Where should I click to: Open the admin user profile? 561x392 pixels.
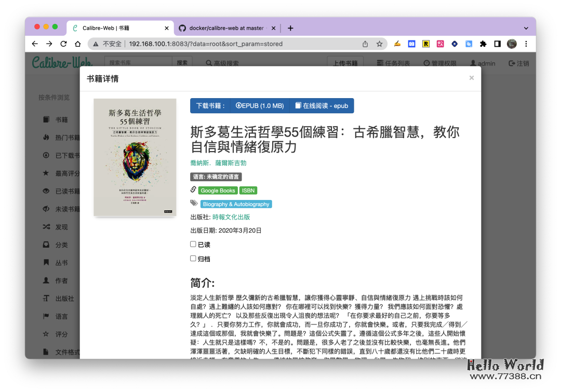tap(483, 63)
